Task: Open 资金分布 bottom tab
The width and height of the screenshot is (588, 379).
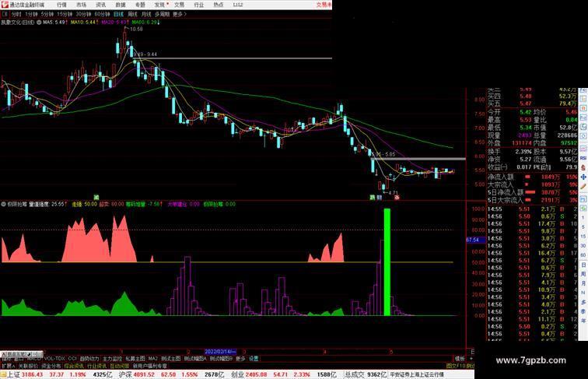Action: point(51,366)
